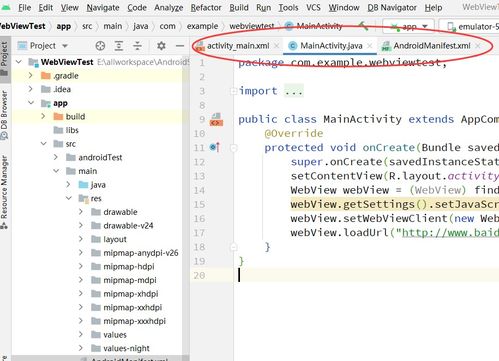
Task: Expand the .gradle folder
Action: coord(31,76)
